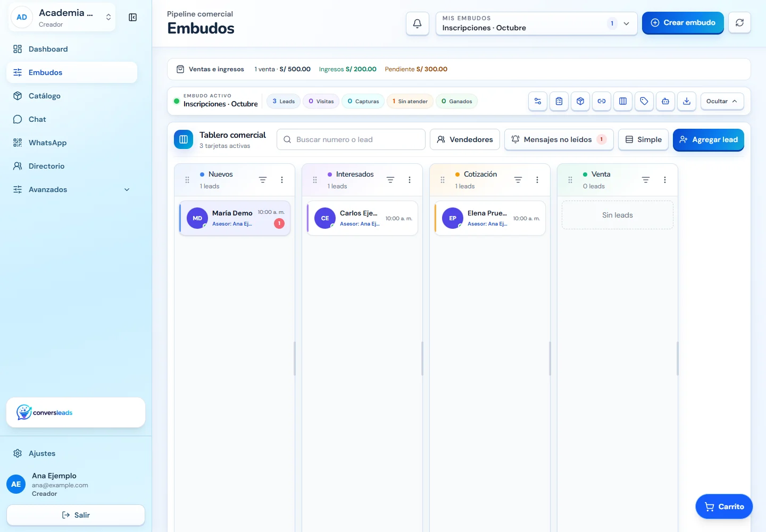Screen dimensions: 766x532
Task: Open the Nuevos column three-dot menu
Action: click(x=282, y=180)
